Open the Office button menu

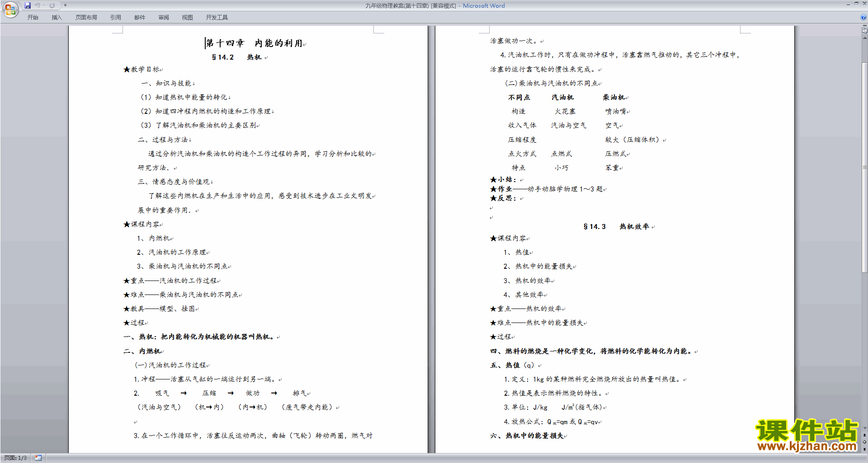click(x=10, y=9)
